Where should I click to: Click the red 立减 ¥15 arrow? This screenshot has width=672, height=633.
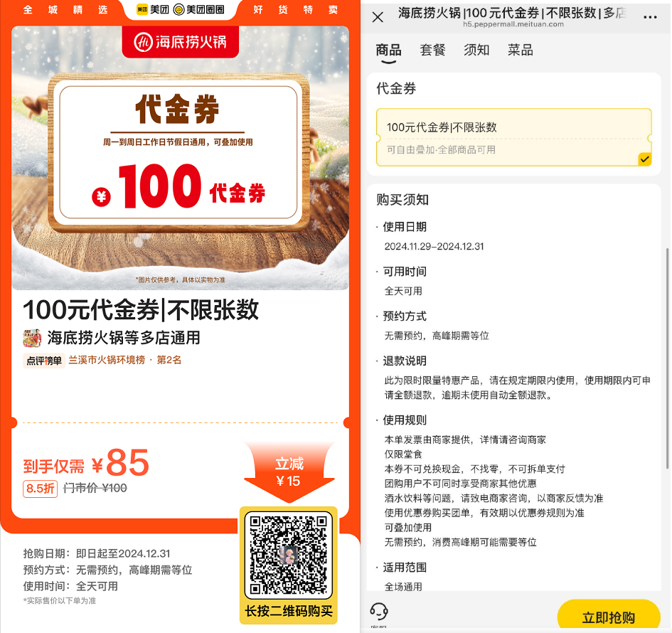289,472
